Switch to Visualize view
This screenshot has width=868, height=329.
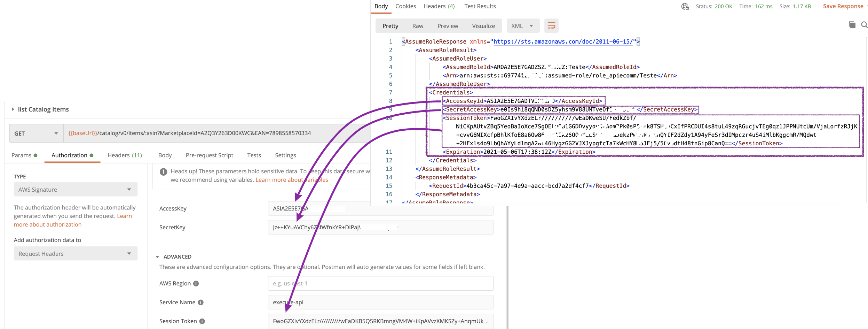pyautogui.click(x=483, y=26)
